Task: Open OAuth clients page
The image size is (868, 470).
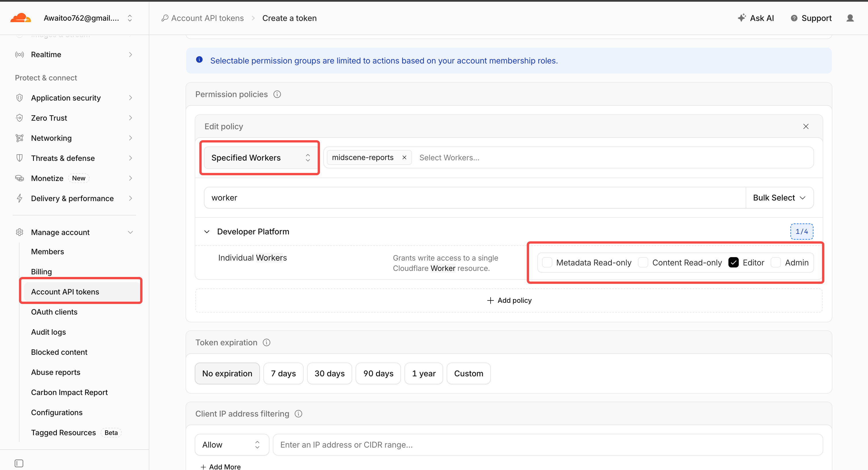Action: 54,312
